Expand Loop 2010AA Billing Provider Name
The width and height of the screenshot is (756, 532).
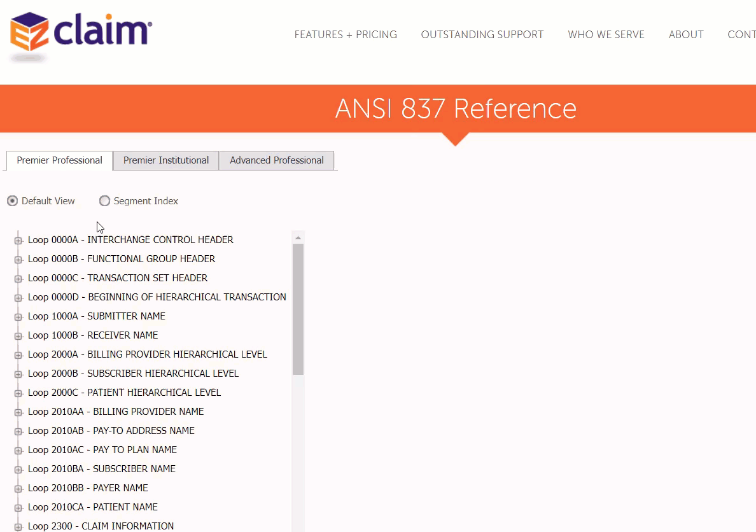pos(18,412)
